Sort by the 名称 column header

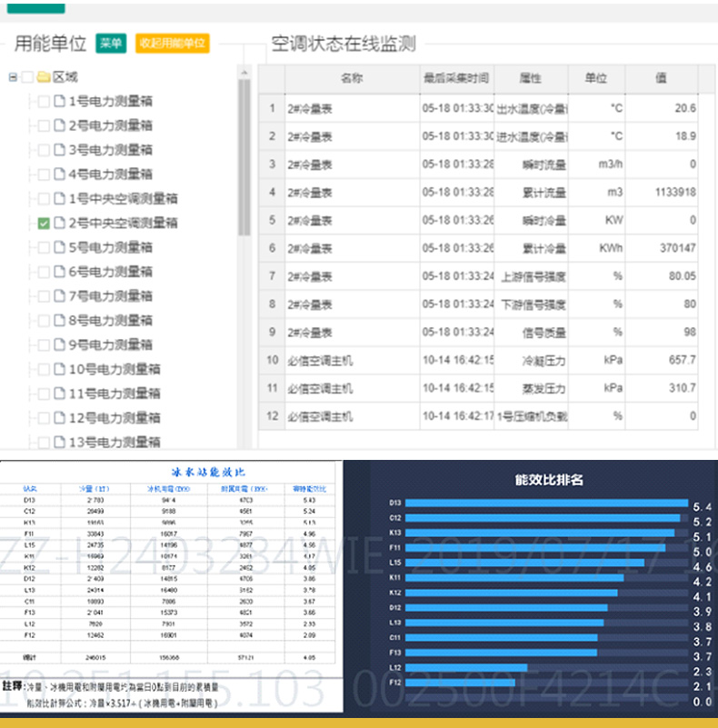(x=352, y=78)
